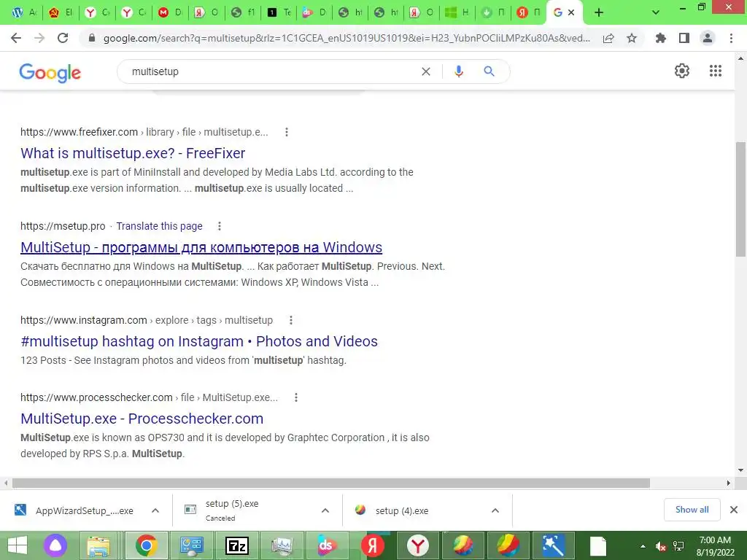Open options for the FreeFixer result
The width and height of the screenshot is (747, 560).
pyautogui.click(x=286, y=132)
